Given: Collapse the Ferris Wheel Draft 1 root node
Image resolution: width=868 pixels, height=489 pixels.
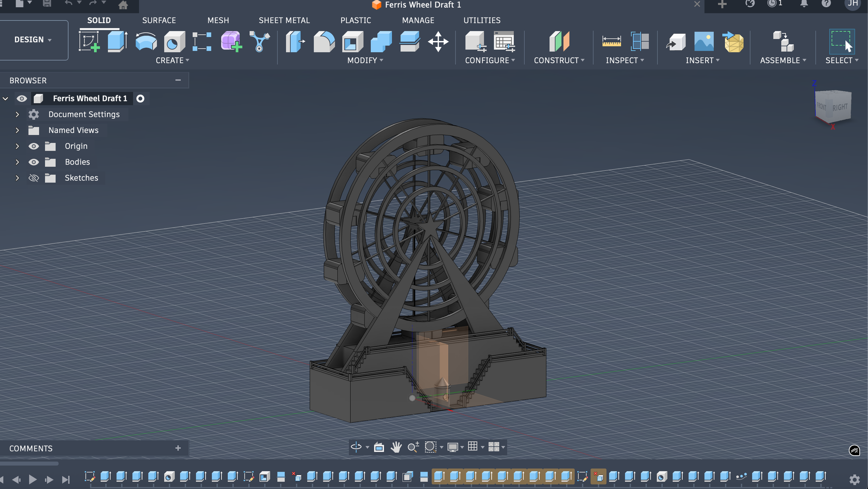Looking at the screenshot, I should pos(6,99).
